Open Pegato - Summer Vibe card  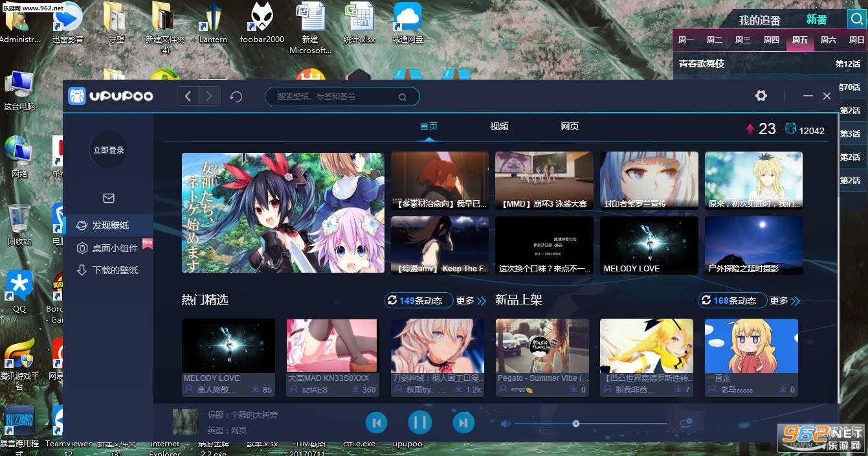pos(542,357)
